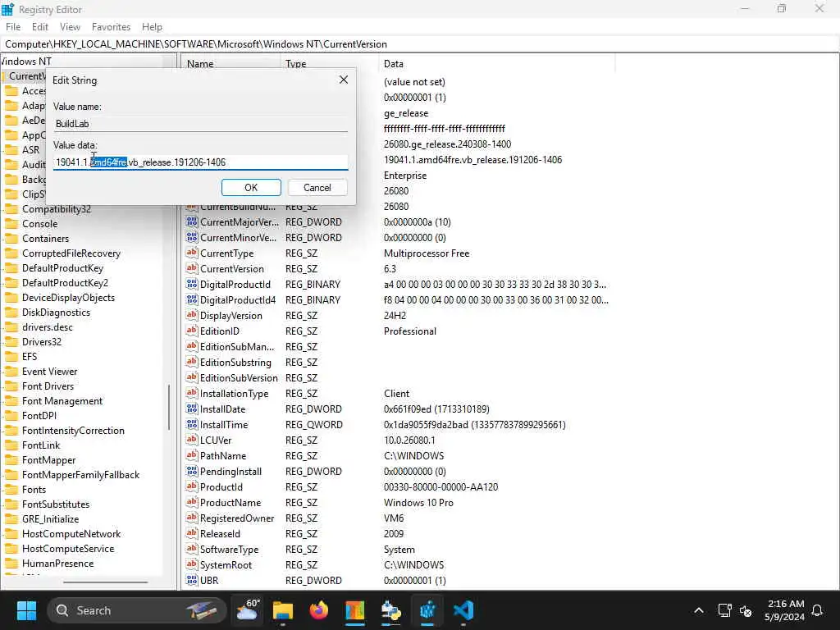Image resolution: width=840 pixels, height=630 pixels.
Task: Confirm Edit String dialog with OK
Action: [x=251, y=188]
